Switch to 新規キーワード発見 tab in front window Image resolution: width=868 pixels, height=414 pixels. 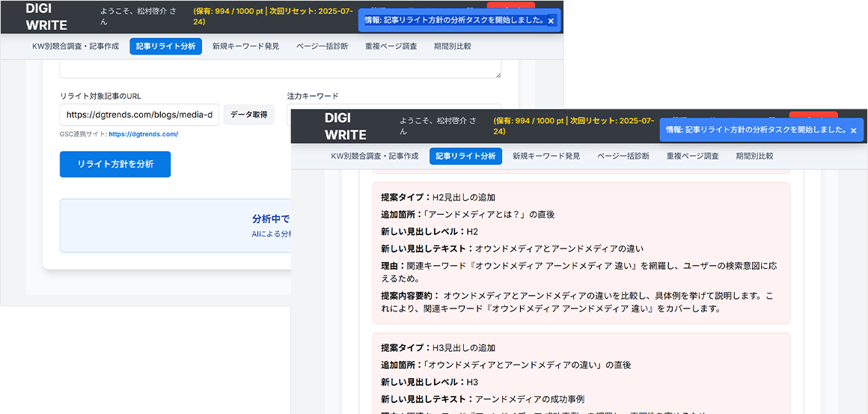tap(546, 156)
